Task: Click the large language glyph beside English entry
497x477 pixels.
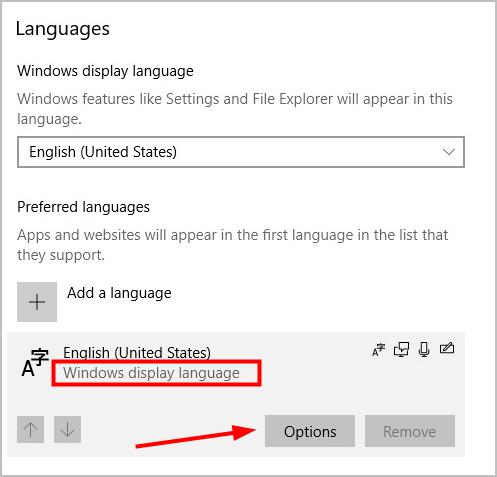Action: pos(35,362)
